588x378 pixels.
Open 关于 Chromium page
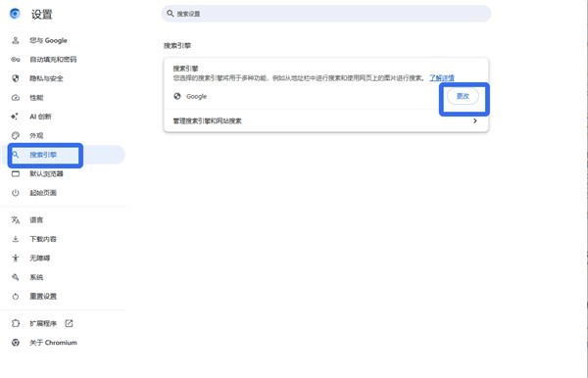(53, 343)
